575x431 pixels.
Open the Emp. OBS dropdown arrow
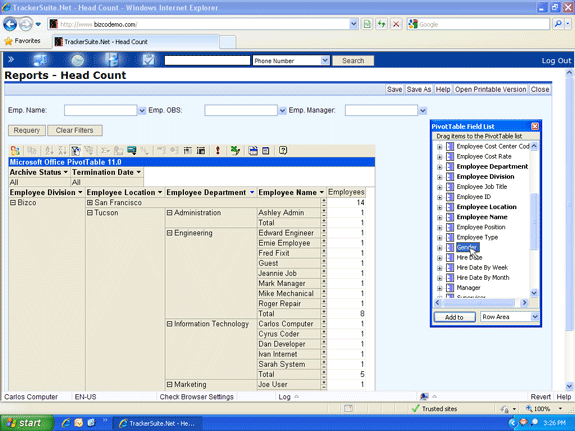point(282,110)
